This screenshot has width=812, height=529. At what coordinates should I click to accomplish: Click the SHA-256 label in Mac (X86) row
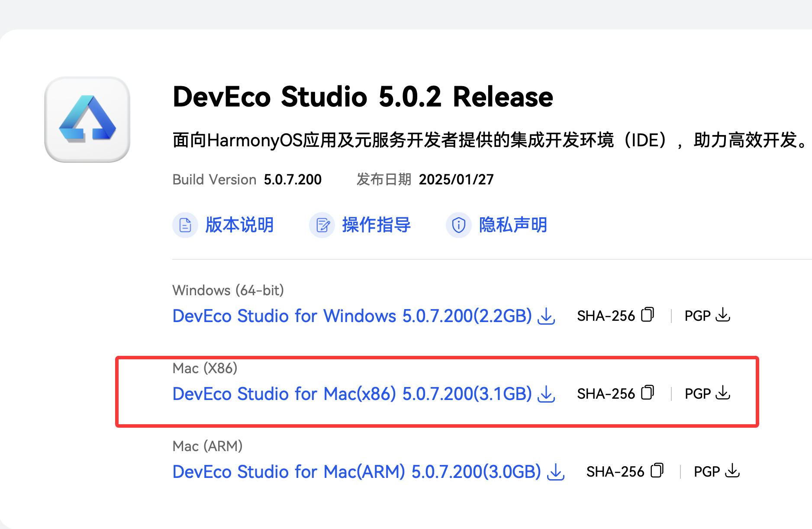[x=606, y=394]
